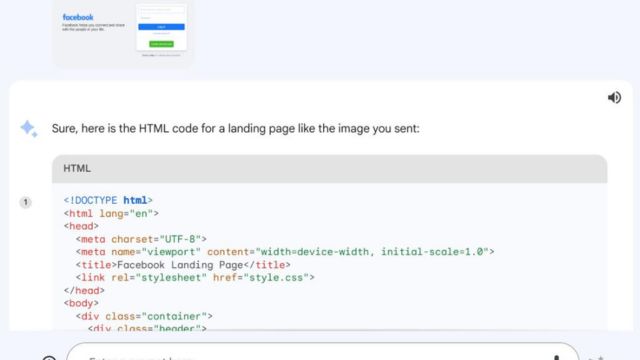
Task: Click the link rel="stylesheet" code line
Action: (195, 278)
